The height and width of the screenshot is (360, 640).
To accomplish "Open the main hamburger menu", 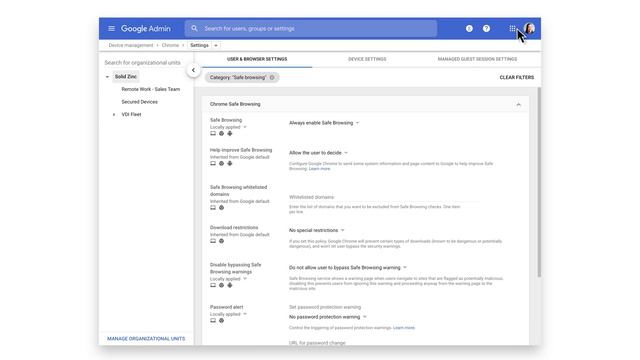I will [x=111, y=29].
